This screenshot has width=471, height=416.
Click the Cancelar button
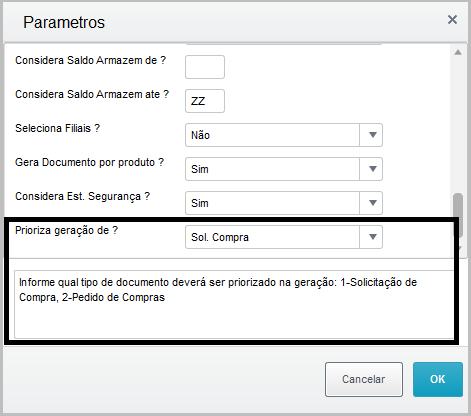pyautogui.click(x=364, y=379)
